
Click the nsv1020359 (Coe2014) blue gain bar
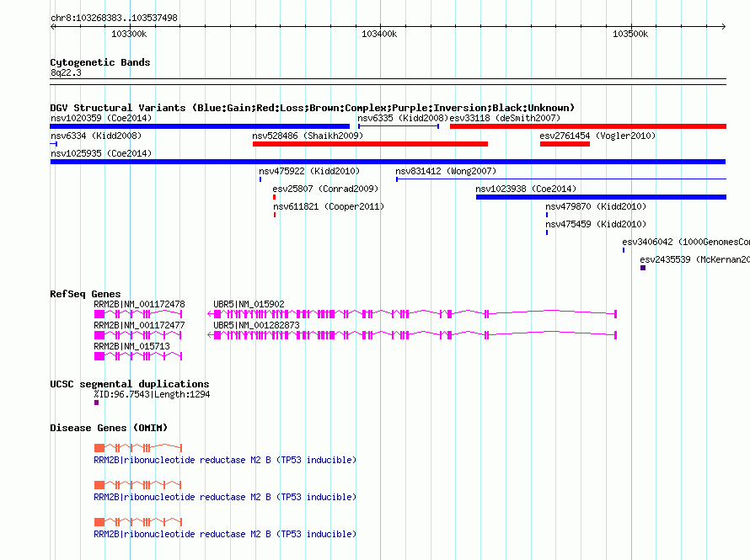coord(200,126)
